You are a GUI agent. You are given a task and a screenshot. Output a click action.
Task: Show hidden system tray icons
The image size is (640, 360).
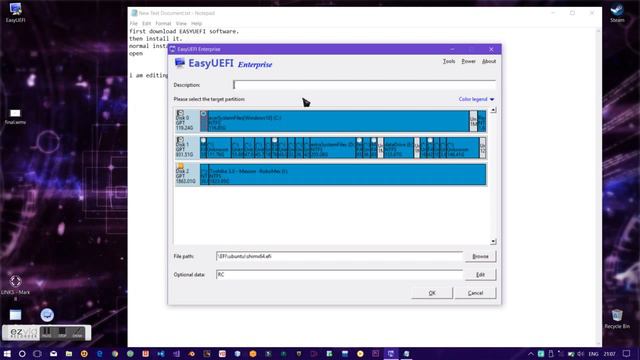click(531, 354)
